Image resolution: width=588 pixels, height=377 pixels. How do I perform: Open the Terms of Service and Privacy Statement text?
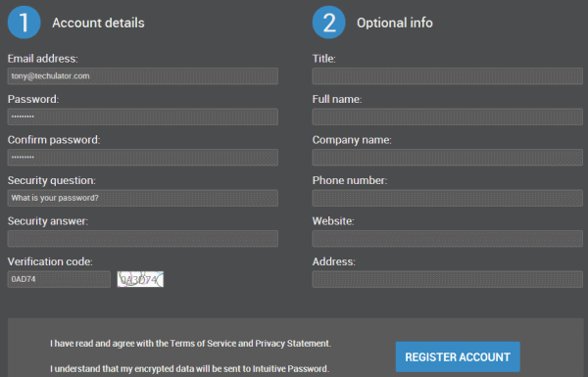[x=251, y=344]
